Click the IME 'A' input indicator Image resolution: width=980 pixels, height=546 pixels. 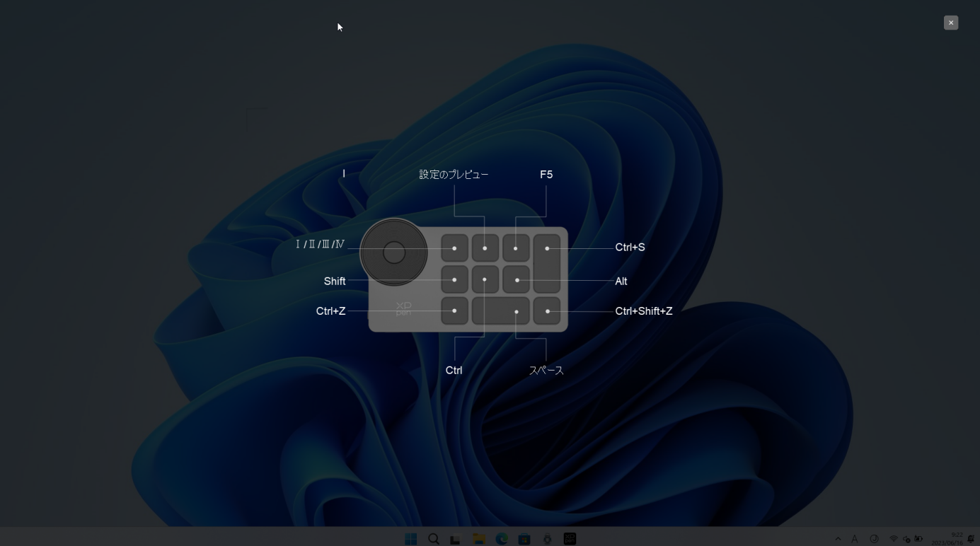(855, 539)
